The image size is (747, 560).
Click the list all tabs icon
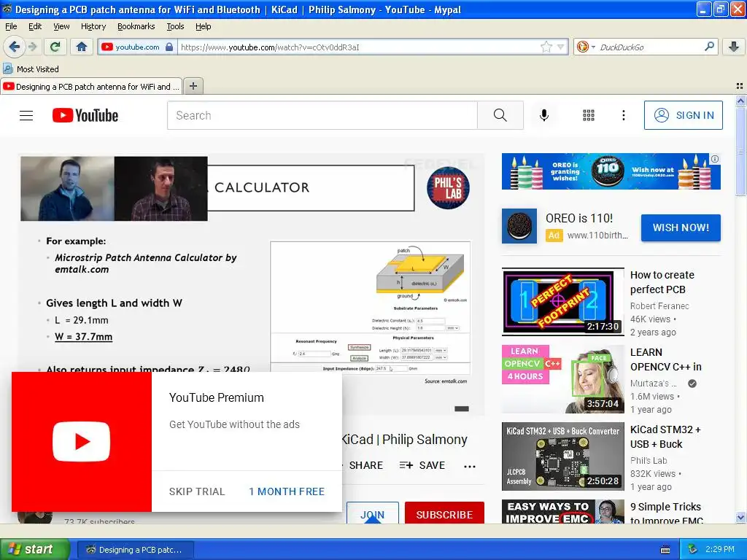click(x=740, y=86)
